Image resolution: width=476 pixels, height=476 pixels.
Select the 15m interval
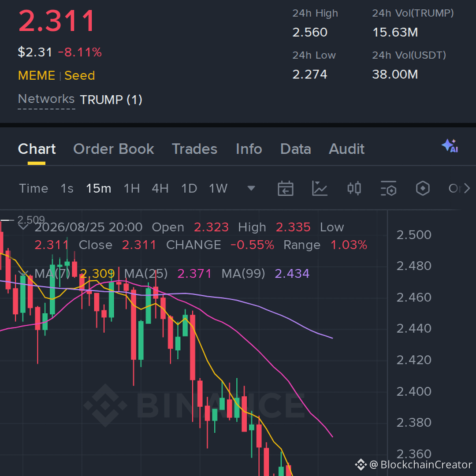[x=99, y=189]
